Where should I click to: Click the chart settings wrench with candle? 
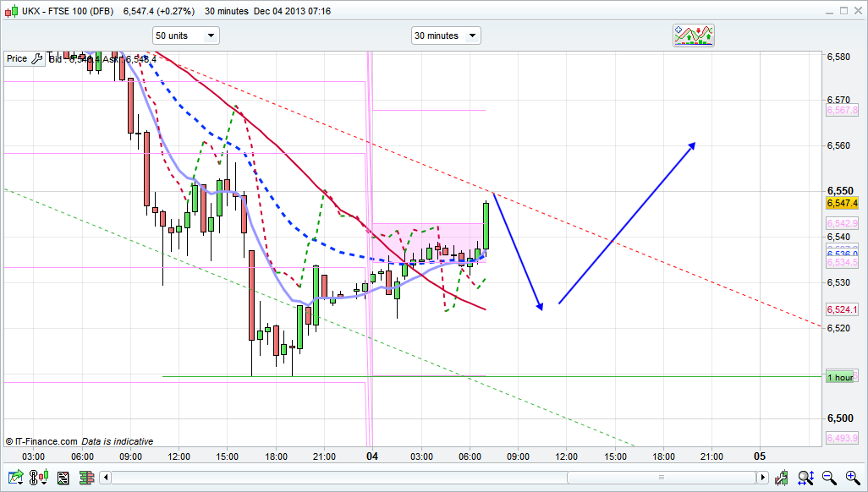(783, 478)
